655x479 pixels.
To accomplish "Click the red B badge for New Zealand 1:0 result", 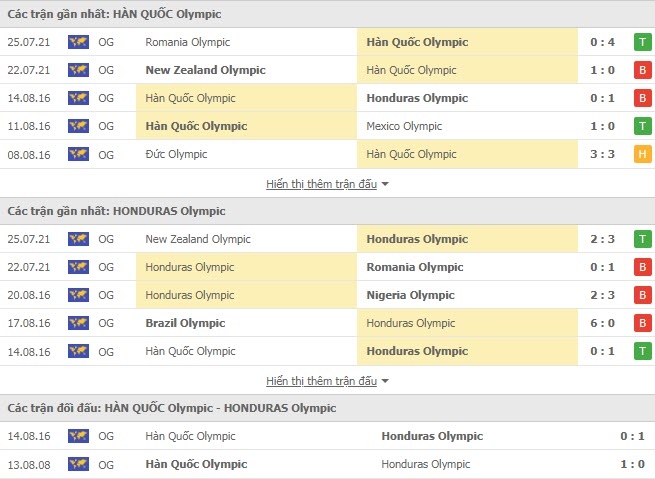I will 642,70.
